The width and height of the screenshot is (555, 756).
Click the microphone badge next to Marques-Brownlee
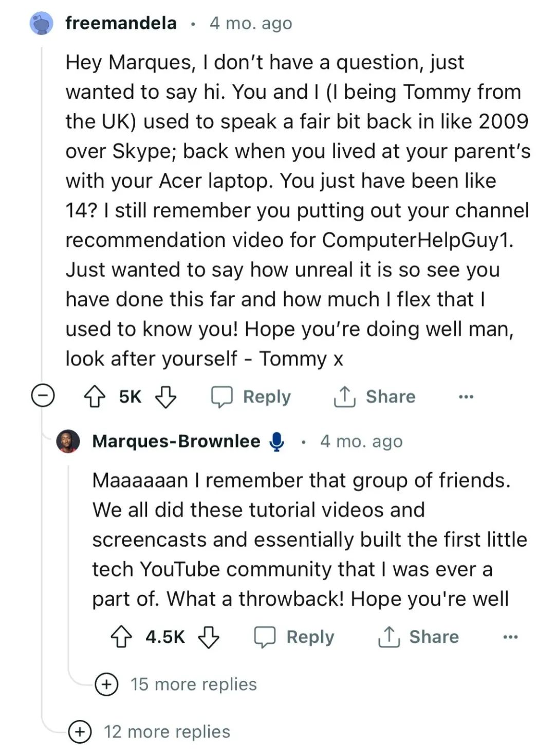[277, 442]
